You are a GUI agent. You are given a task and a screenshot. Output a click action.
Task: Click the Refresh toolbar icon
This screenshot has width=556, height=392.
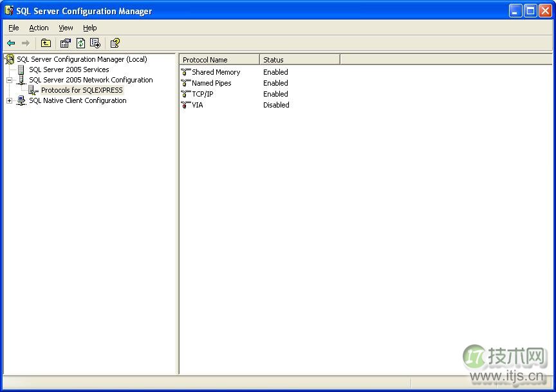tap(81, 43)
